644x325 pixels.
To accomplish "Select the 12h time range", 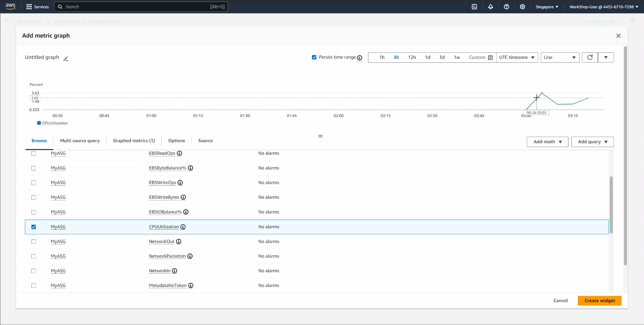I will point(412,57).
